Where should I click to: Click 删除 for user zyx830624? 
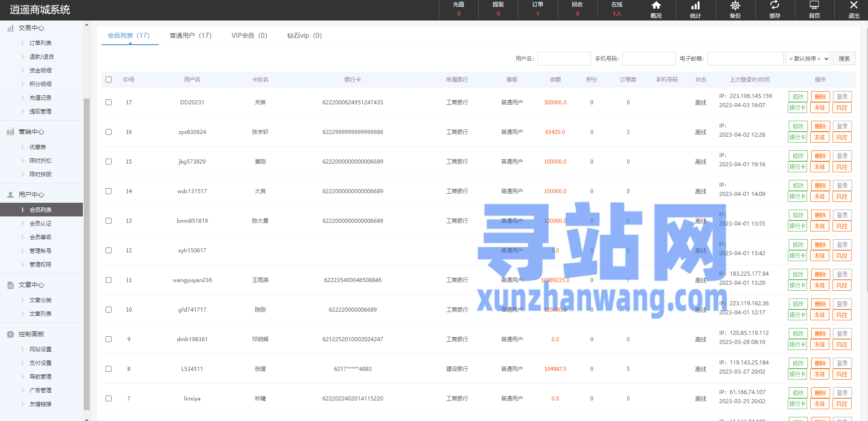pos(820,126)
